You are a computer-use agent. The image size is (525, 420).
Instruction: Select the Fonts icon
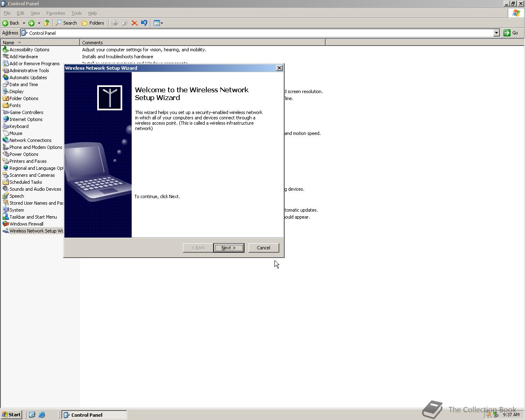point(6,105)
